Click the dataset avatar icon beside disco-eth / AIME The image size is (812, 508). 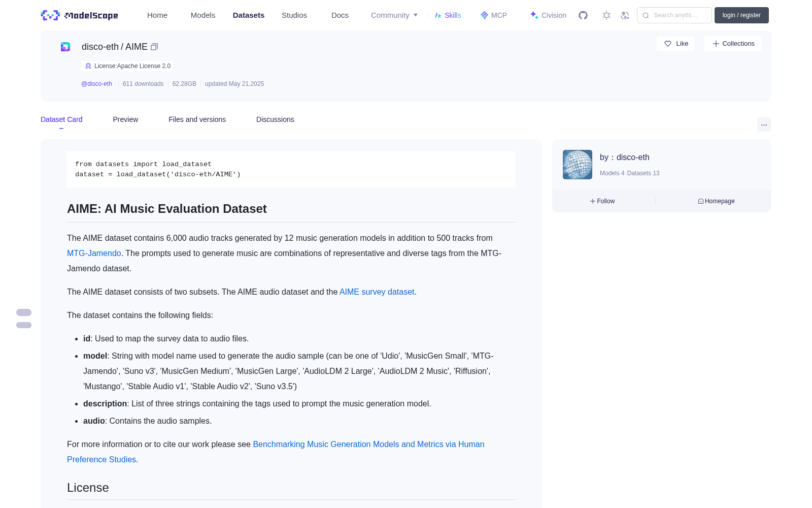coord(65,47)
